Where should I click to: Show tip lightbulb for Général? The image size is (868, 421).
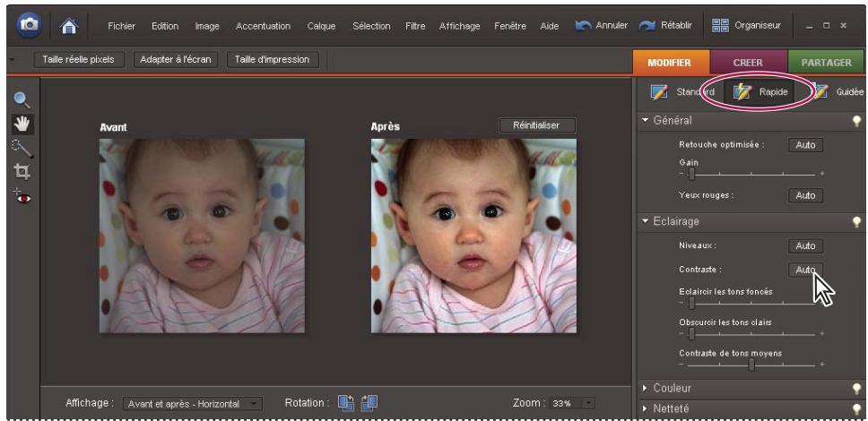[x=856, y=121]
